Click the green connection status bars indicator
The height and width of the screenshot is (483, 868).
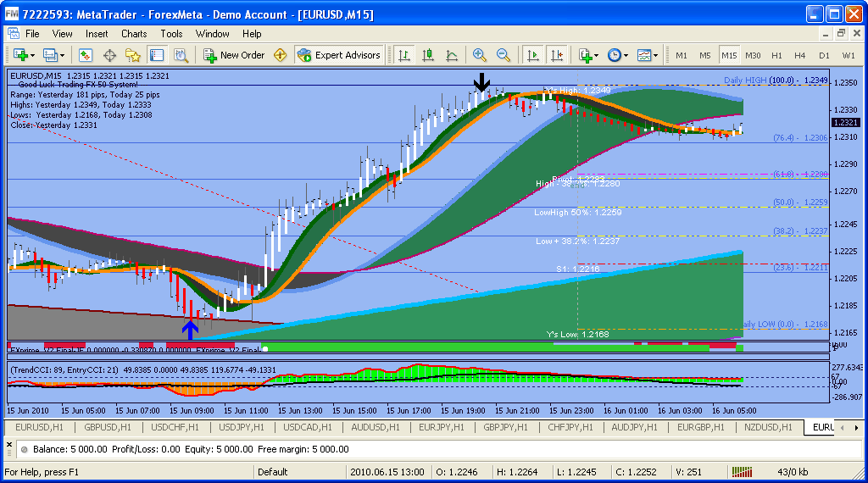click(742, 472)
